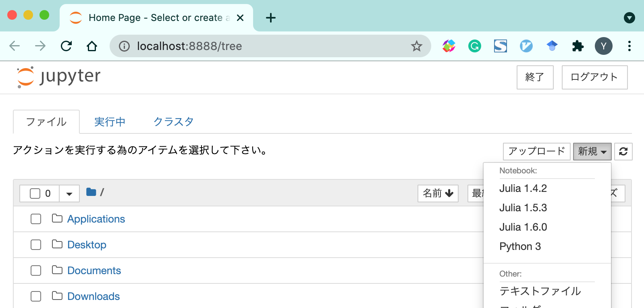Open the tab search dropdown in title bar
This screenshot has height=308, width=644.
(629, 18)
